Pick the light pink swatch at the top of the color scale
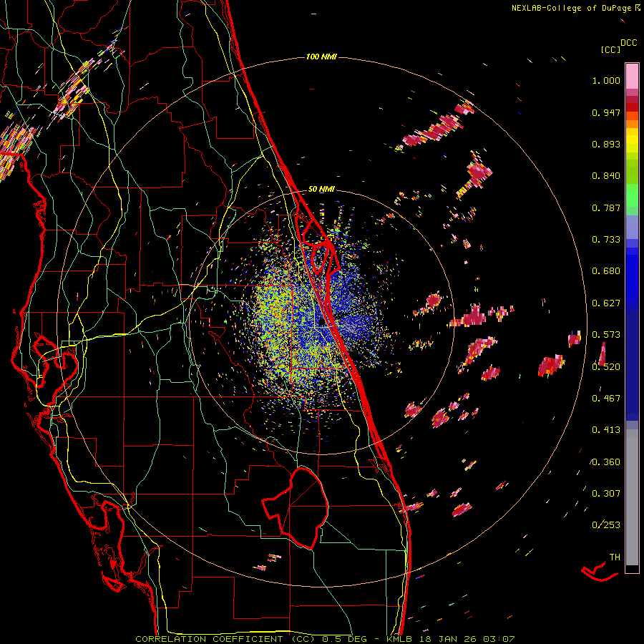The image size is (644, 644). (x=632, y=77)
